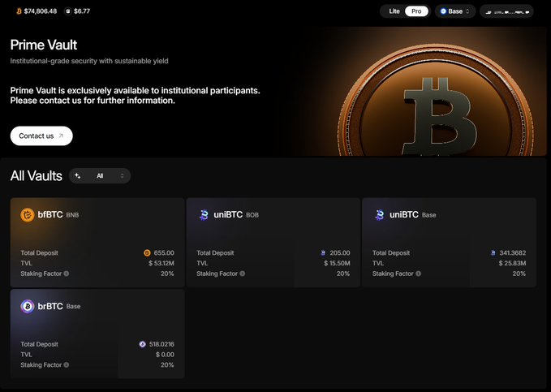Image resolution: width=551 pixels, height=392 pixels.
Task: Open the uniBTC Base vault card
Action: (449, 242)
